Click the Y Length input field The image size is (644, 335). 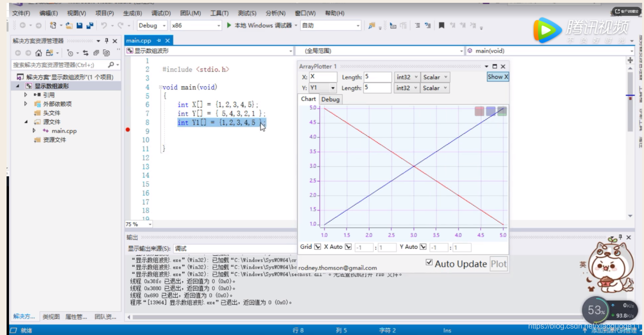tap(378, 88)
